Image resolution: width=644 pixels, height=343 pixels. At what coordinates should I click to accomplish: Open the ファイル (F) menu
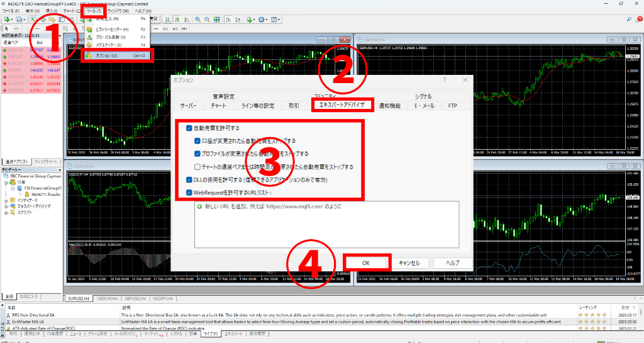point(11,11)
